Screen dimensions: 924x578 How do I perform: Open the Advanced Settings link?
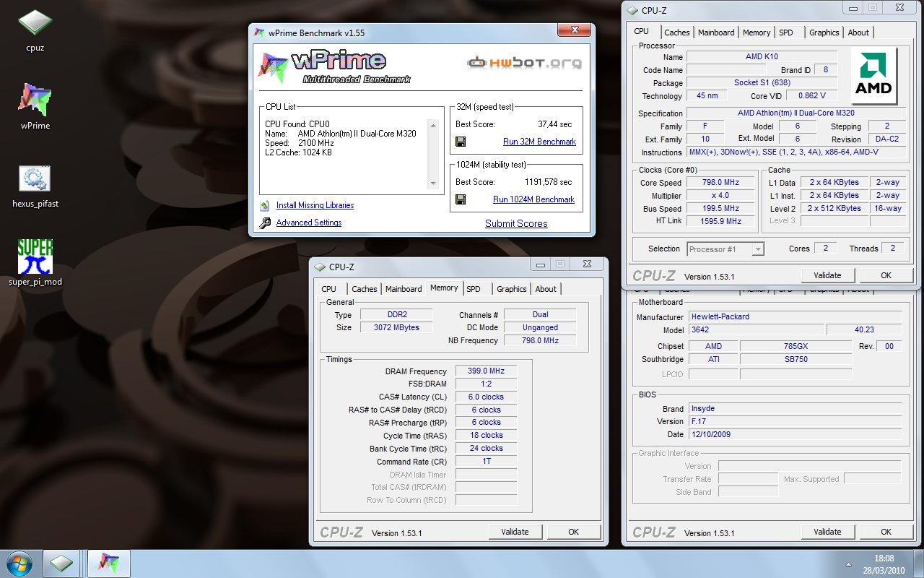(309, 223)
